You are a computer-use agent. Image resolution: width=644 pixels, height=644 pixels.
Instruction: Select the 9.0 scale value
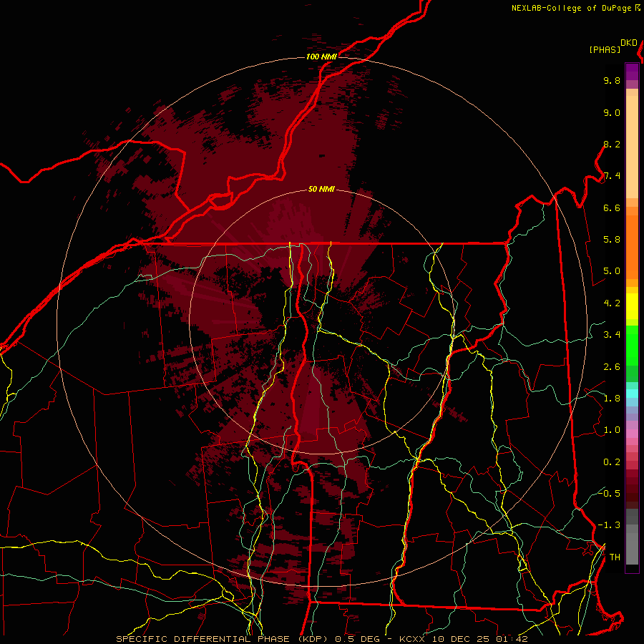(612, 112)
